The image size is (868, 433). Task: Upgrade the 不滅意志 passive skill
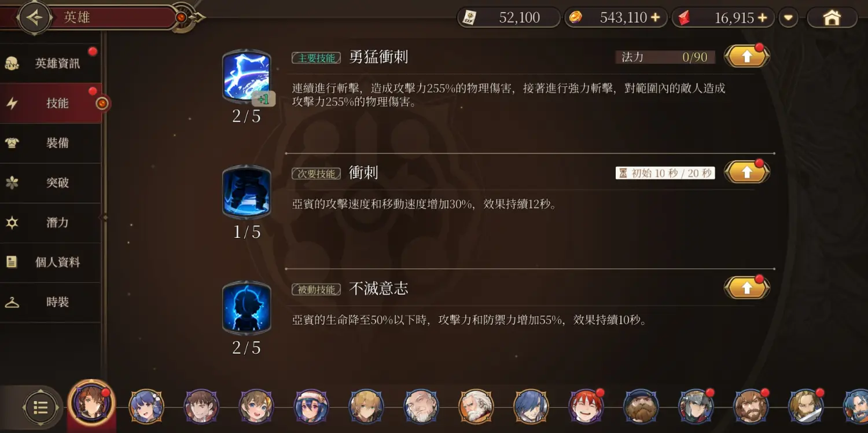click(x=746, y=288)
